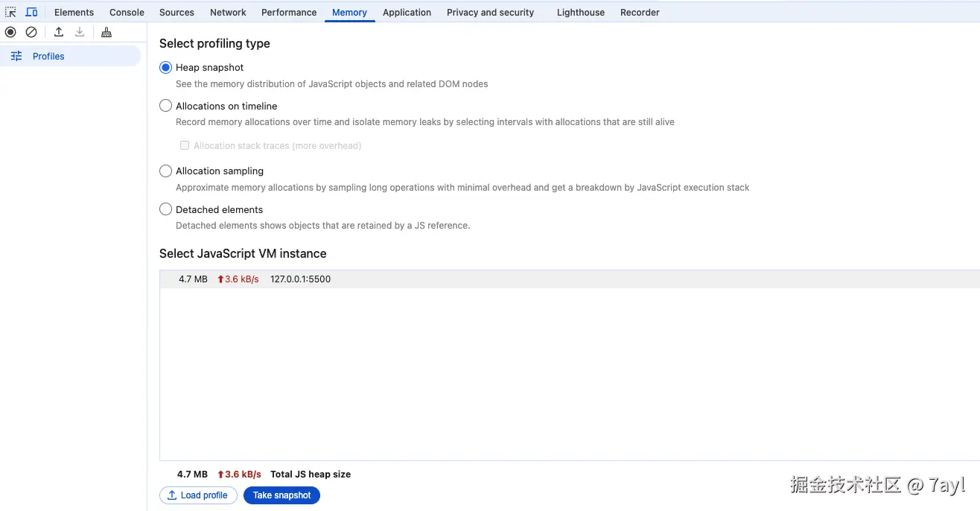The image size is (980, 511).
Task: Click the collect garbage broom icon
Action: click(x=106, y=32)
